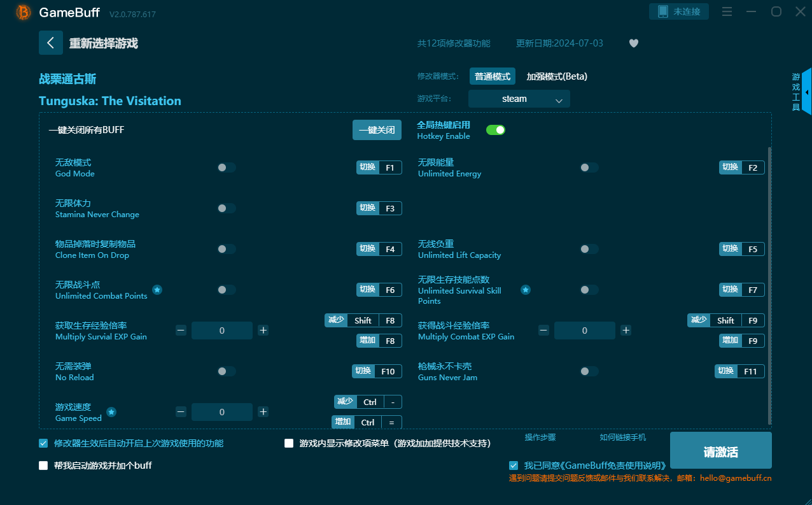
Task: Open the hamburger menu in title bar
Action: pos(727,11)
